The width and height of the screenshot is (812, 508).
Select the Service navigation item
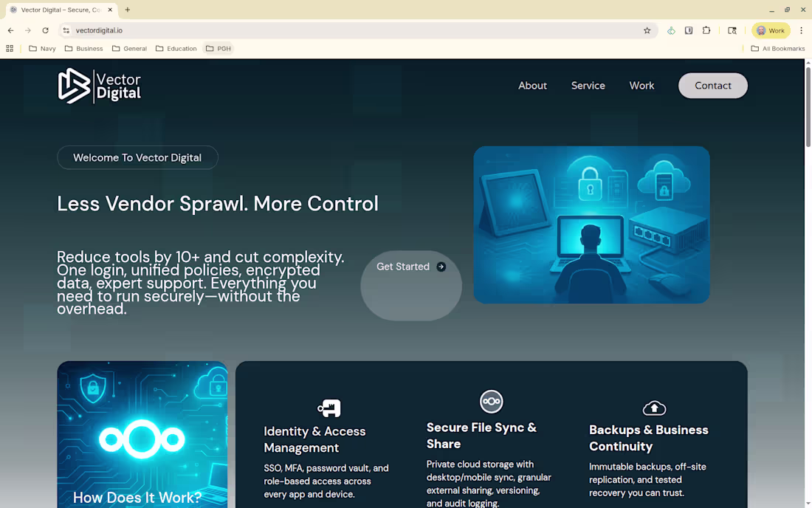[x=588, y=86]
